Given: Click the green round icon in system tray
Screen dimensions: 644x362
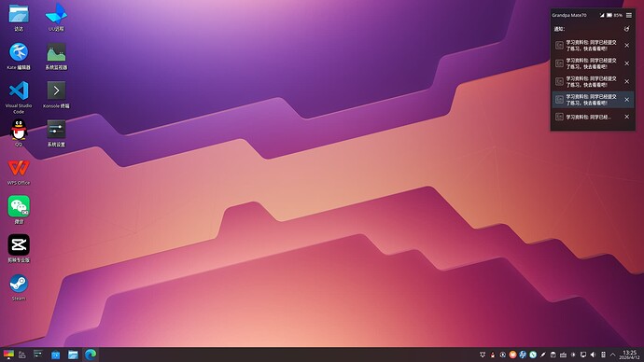Looking at the screenshot, I should pyautogui.click(x=533, y=355).
